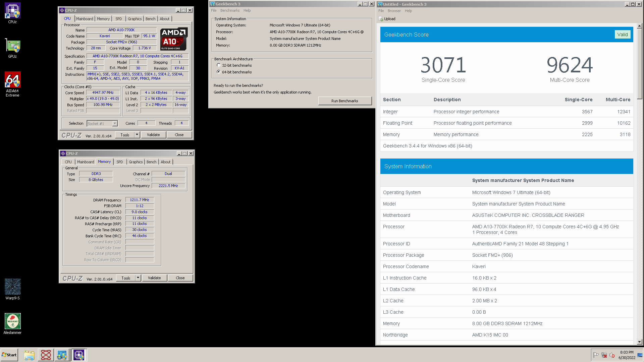
Task: Open SPD tab in lower CPU-Z window
Action: click(120, 162)
